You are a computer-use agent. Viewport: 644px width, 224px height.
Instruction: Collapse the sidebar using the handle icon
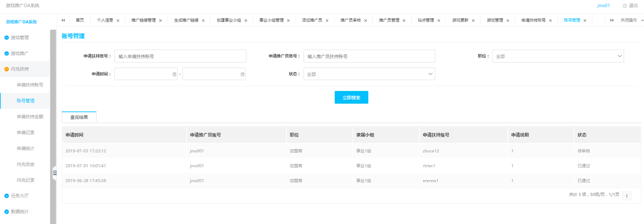point(54,173)
